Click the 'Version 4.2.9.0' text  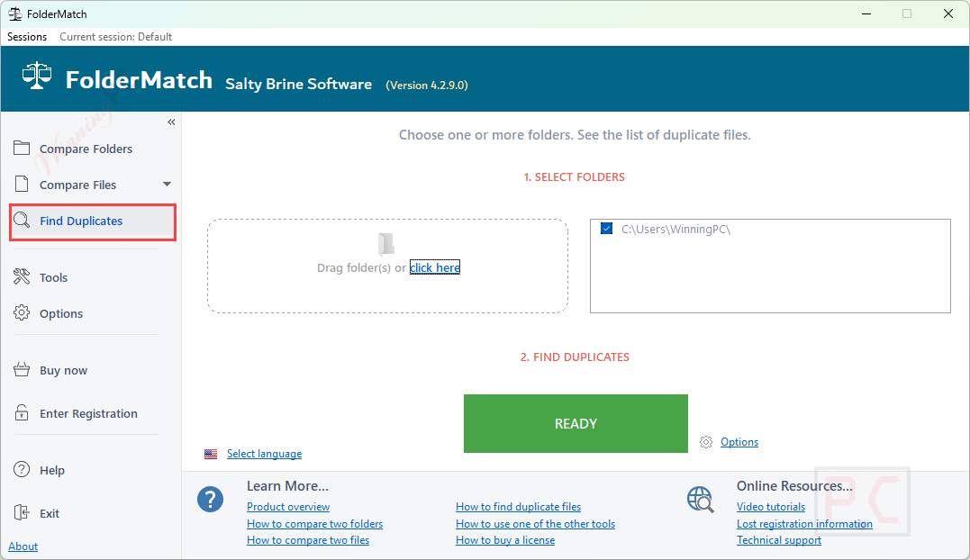pos(427,86)
